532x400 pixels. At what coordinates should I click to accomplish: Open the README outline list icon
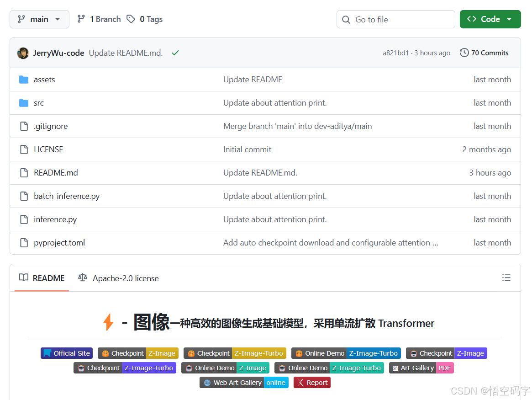(x=506, y=278)
